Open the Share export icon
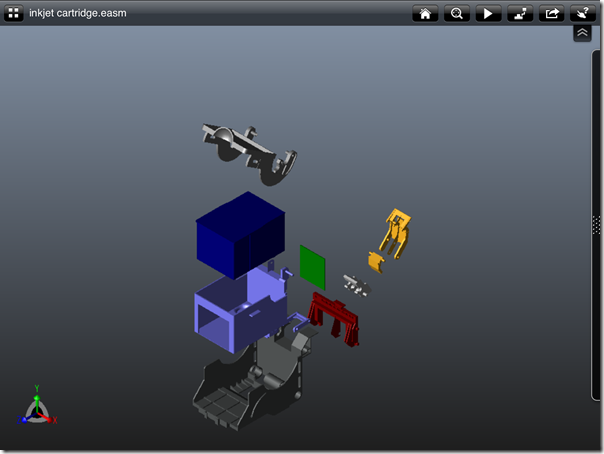The width and height of the screenshot is (604, 454). 552,13
